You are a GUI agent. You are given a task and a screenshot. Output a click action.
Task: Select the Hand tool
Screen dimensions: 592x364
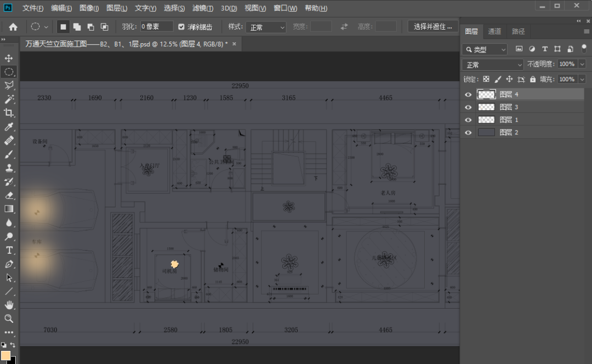click(9, 305)
